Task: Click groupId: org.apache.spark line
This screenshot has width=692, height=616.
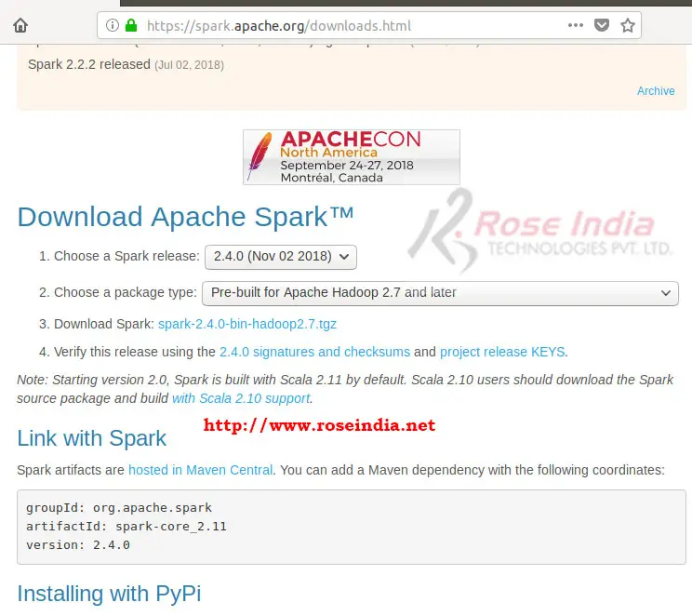Action: tap(119, 508)
